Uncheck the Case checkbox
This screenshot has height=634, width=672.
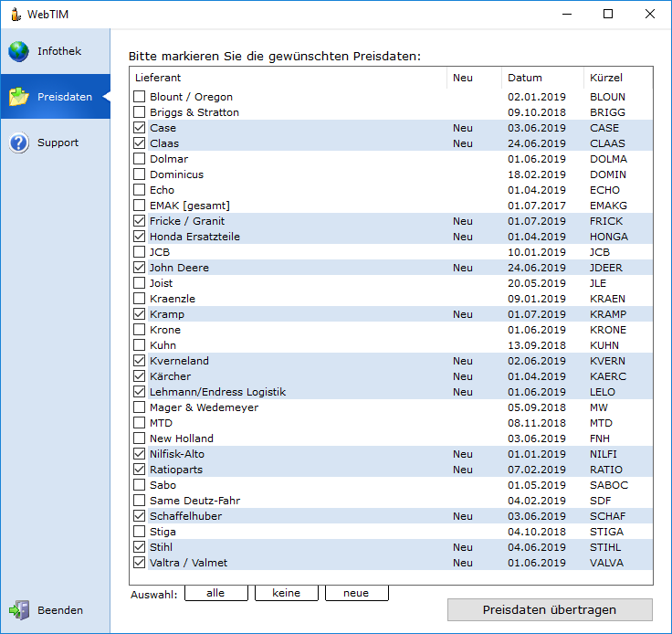[x=140, y=127]
